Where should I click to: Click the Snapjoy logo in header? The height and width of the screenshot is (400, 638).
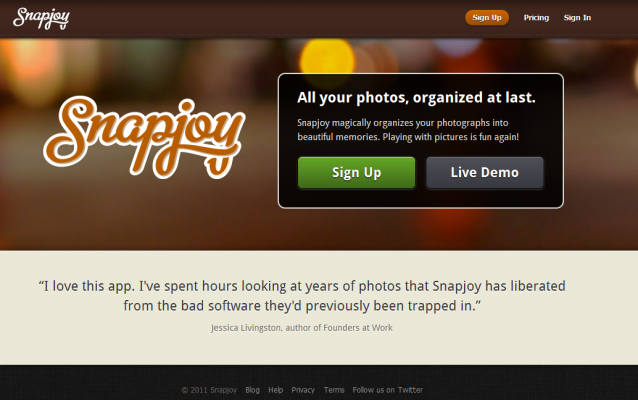point(41,18)
